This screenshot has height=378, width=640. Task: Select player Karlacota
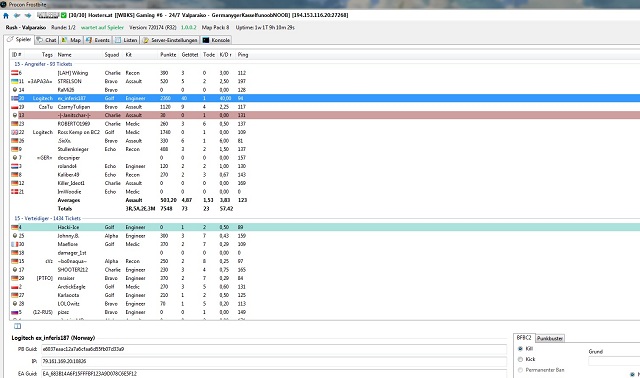(69, 295)
